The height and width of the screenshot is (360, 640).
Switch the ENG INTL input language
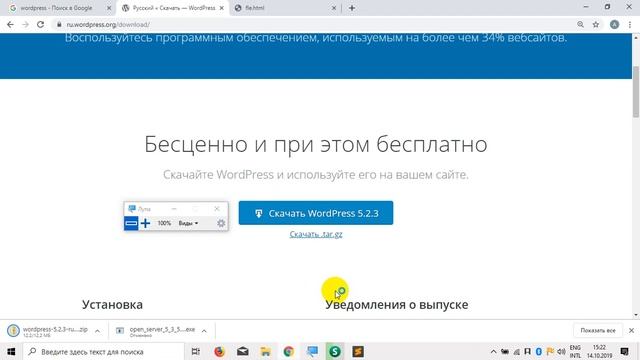point(575,351)
